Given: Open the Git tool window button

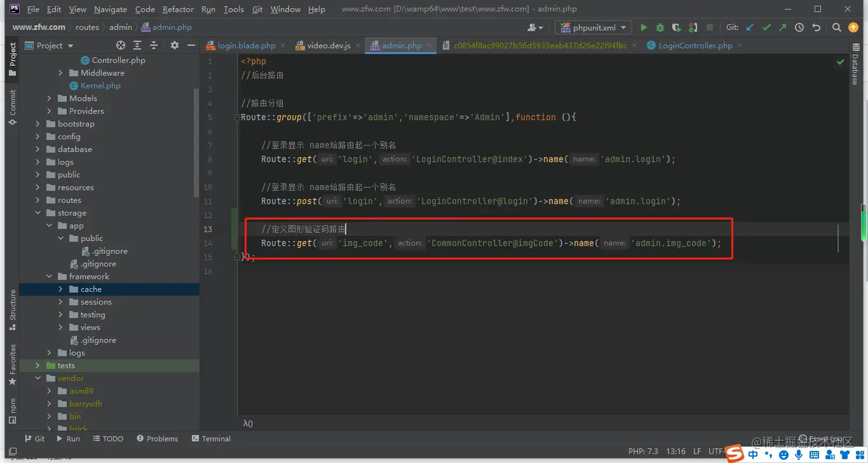Looking at the screenshot, I should point(34,439).
